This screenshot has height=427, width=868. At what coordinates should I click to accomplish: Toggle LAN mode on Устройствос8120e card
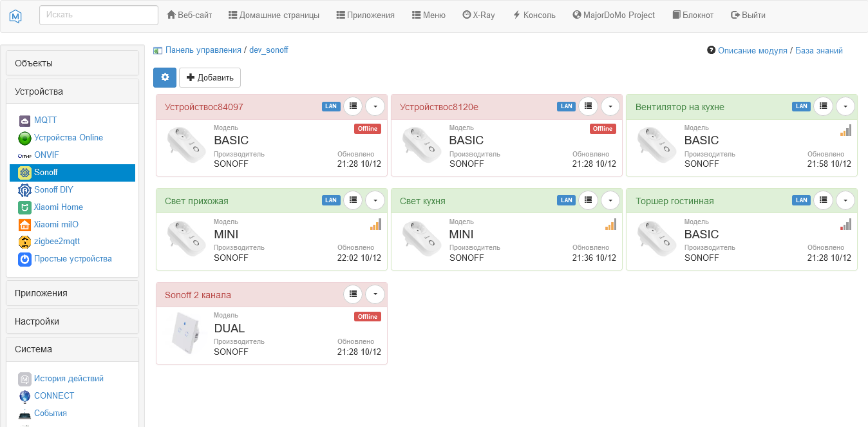pyautogui.click(x=566, y=106)
